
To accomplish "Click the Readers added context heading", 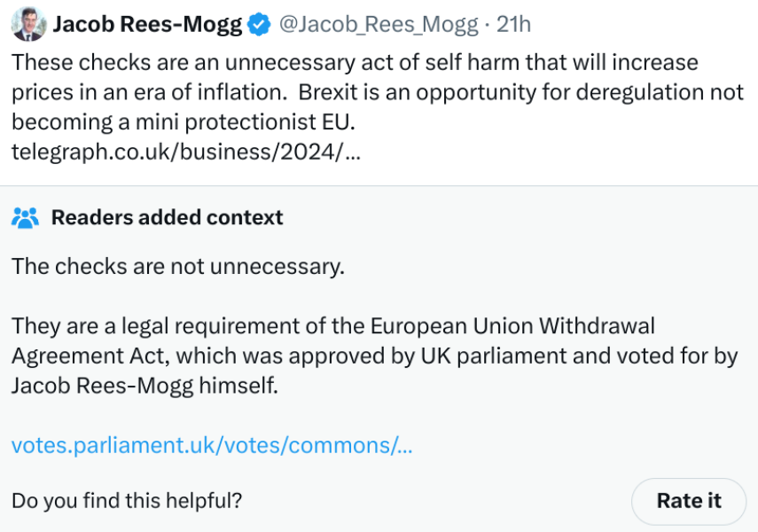I will (x=167, y=215).
